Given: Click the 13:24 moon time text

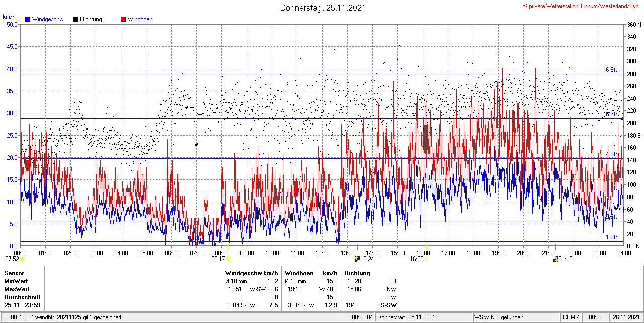Looking at the screenshot, I should pyautogui.click(x=368, y=259).
